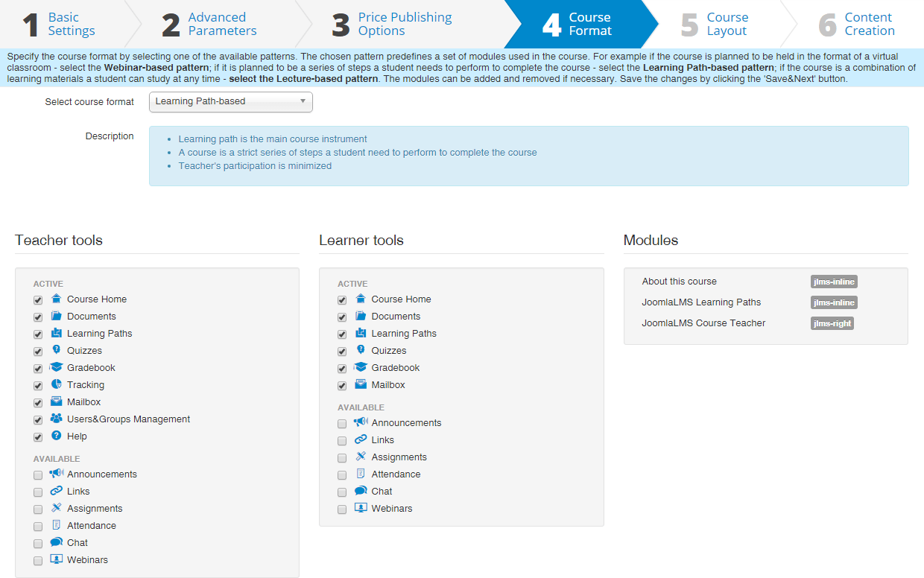Click the 'JoomlaLMS Learning Paths' module text
This screenshot has width=924, height=578.
tap(701, 302)
